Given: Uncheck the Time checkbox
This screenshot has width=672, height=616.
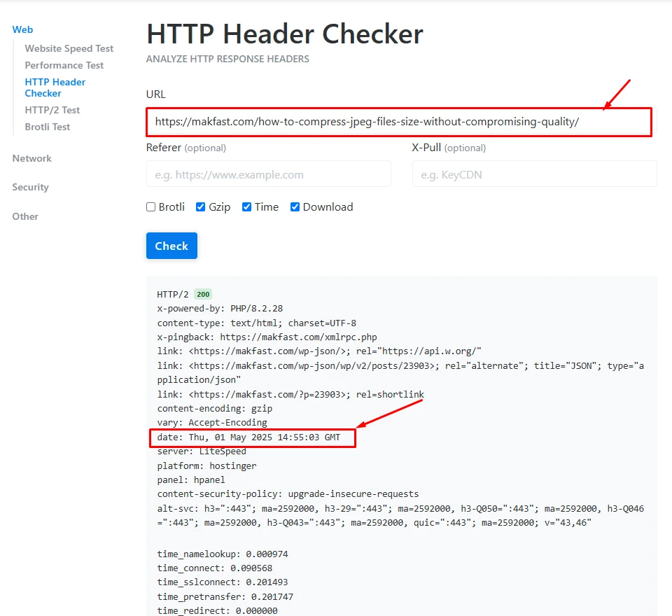Looking at the screenshot, I should click(x=247, y=207).
